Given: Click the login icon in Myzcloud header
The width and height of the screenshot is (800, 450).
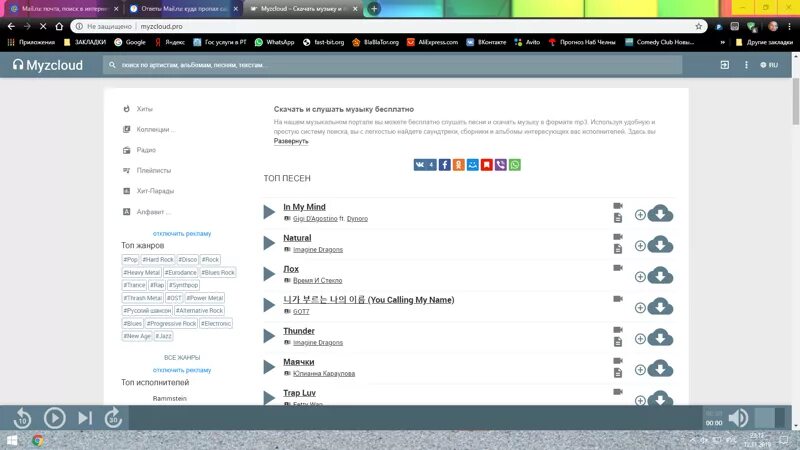Looking at the screenshot, I should (724, 65).
